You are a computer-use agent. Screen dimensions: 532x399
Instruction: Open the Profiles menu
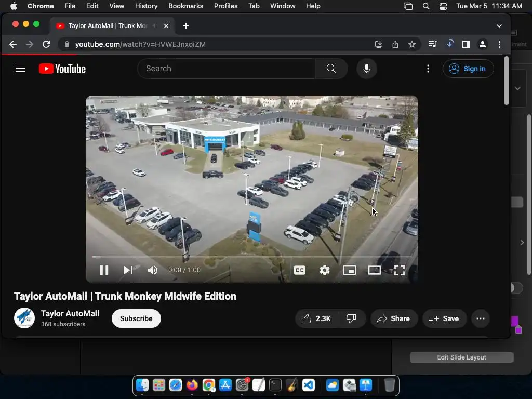click(x=225, y=6)
